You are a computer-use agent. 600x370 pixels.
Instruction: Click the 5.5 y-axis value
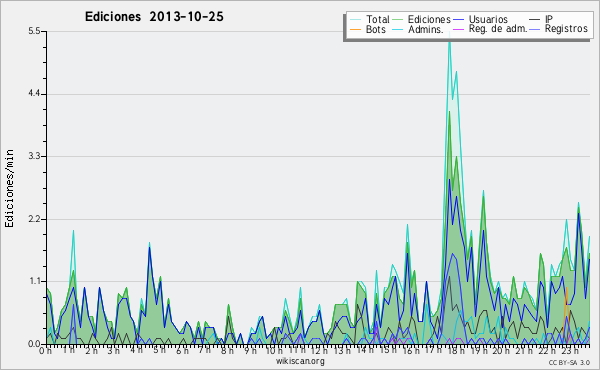[x=34, y=31]
